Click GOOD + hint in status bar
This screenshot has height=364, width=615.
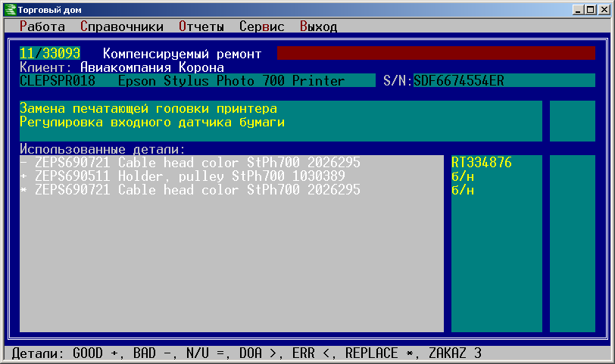point(95,353)
